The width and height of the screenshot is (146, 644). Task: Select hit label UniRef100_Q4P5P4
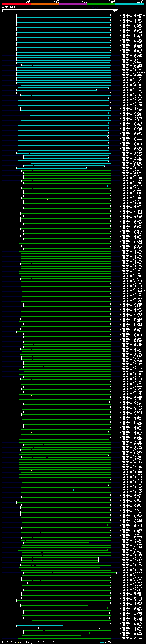pos(131,573)
